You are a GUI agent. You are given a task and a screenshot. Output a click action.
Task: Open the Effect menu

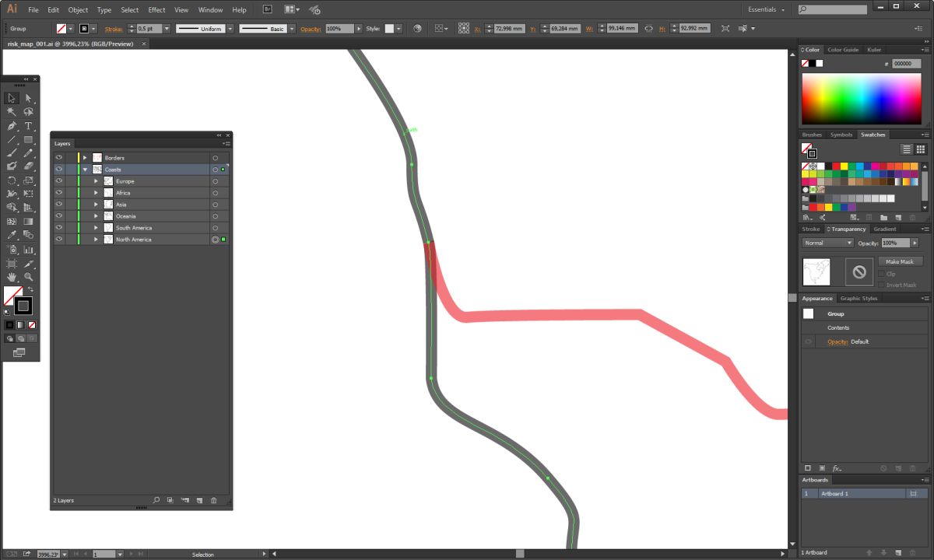[x=156, y=10]
